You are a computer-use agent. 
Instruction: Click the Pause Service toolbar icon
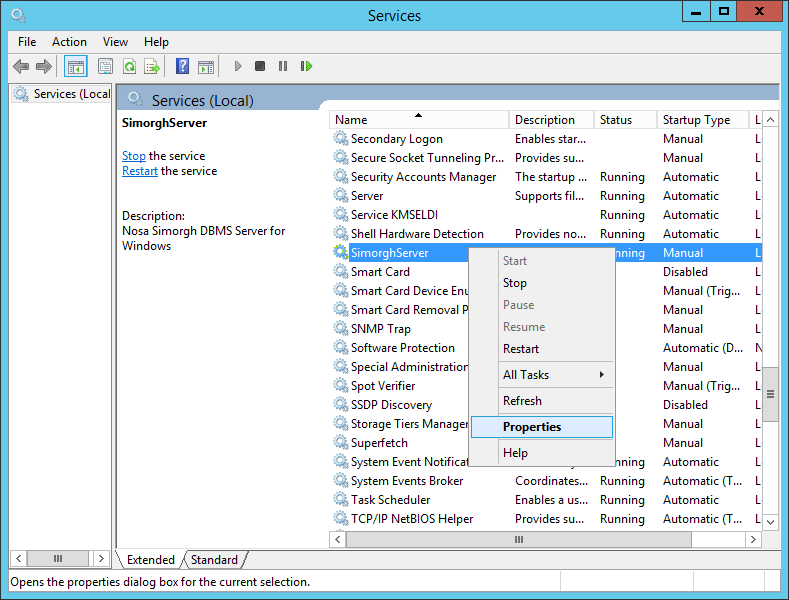(x=283, y=66)
